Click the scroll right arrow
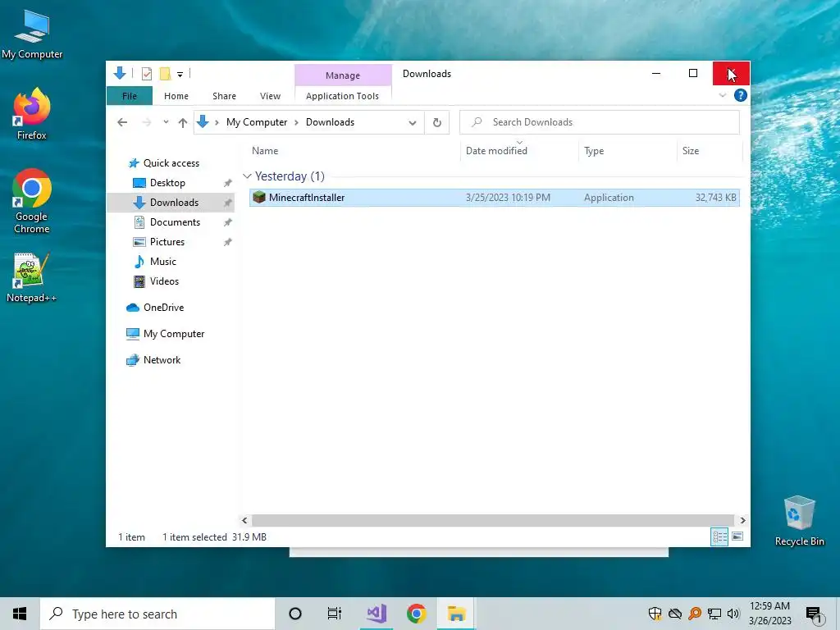Viewport: 840px width, 630px height. tap(742, 520)
